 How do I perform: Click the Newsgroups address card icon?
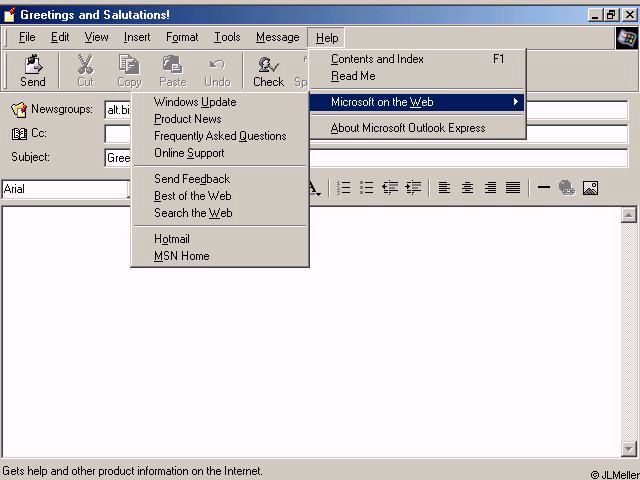pyautogui.click(x=19, y=110)
